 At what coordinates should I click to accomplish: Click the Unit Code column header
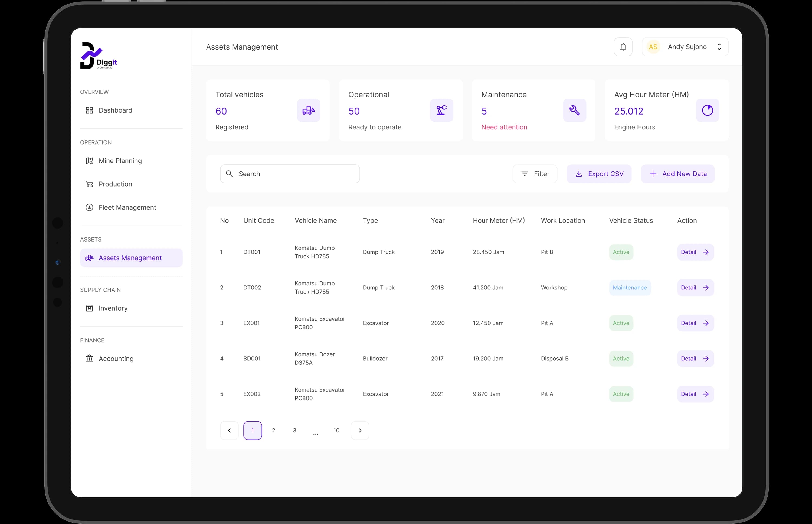[258, 220]
